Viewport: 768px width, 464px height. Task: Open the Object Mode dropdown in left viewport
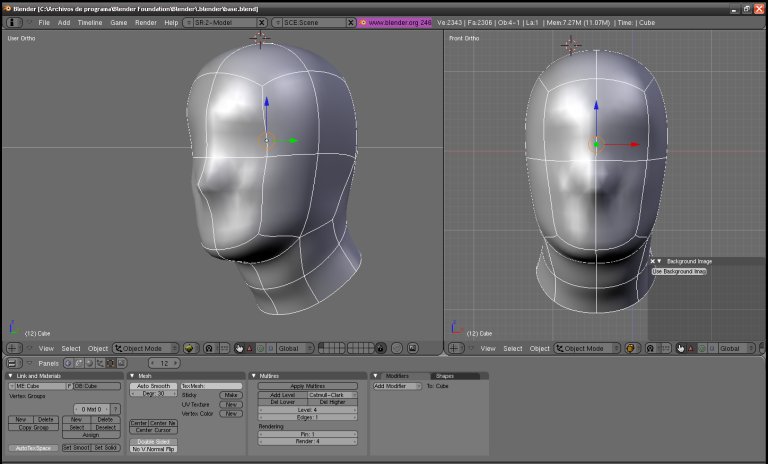coord(145,348)
